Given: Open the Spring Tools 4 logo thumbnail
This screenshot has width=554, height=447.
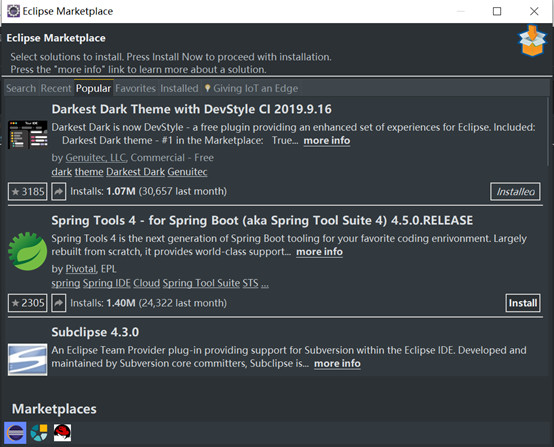Looking at the screenshot, I should (28, 251).
